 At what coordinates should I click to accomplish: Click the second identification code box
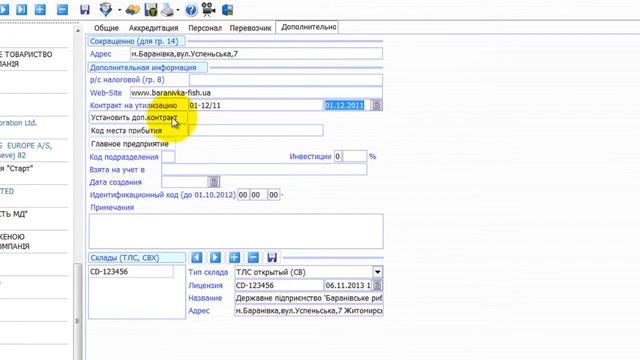(258, 195)
